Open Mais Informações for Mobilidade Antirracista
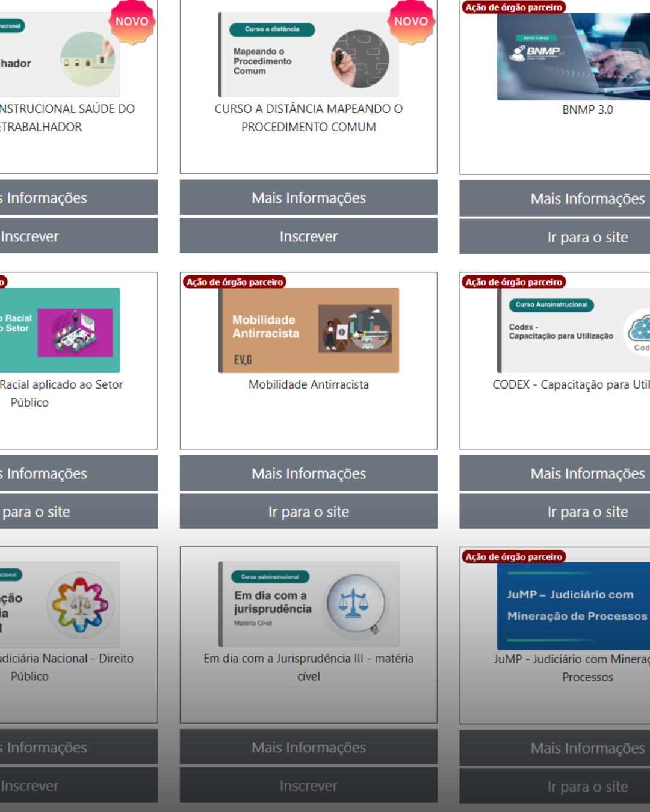 click(309, 473)
